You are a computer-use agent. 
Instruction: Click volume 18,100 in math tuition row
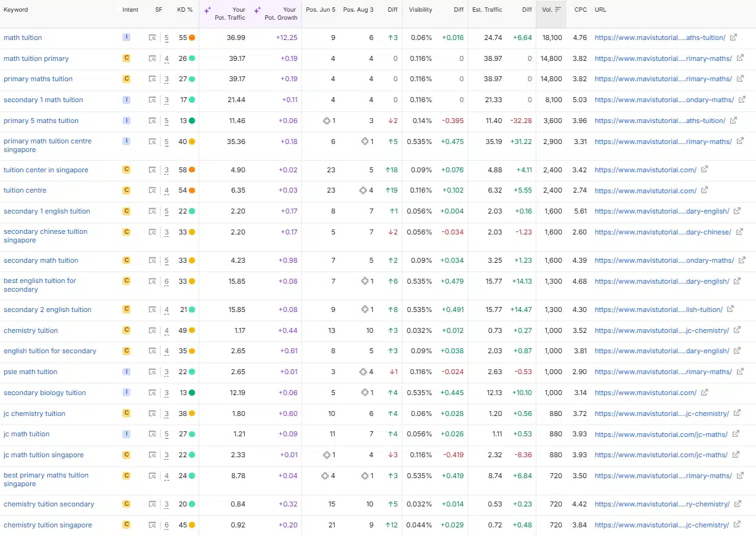552,38
